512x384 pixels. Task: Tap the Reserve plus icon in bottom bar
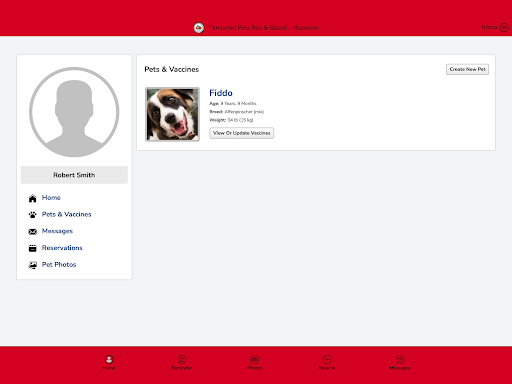pyautogui.click(x=327, y=359)
